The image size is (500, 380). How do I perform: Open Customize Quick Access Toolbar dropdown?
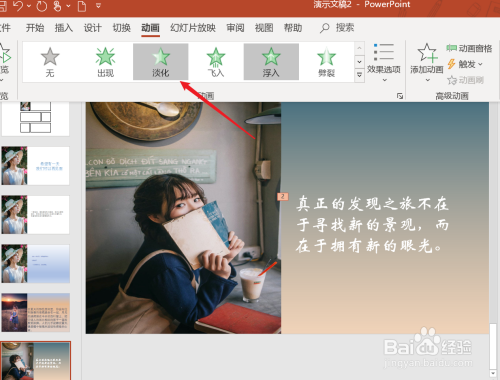tap(98, 6)
